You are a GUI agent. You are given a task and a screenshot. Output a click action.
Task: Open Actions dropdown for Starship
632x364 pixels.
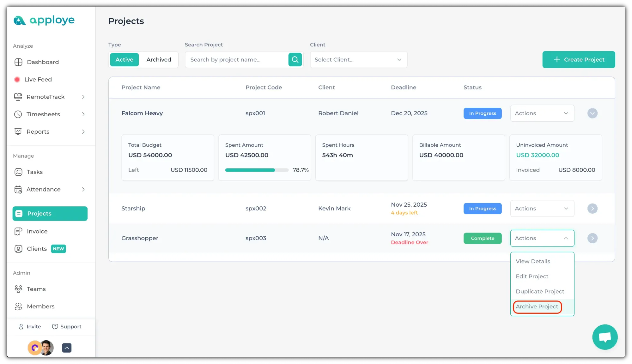pos(542,209)
